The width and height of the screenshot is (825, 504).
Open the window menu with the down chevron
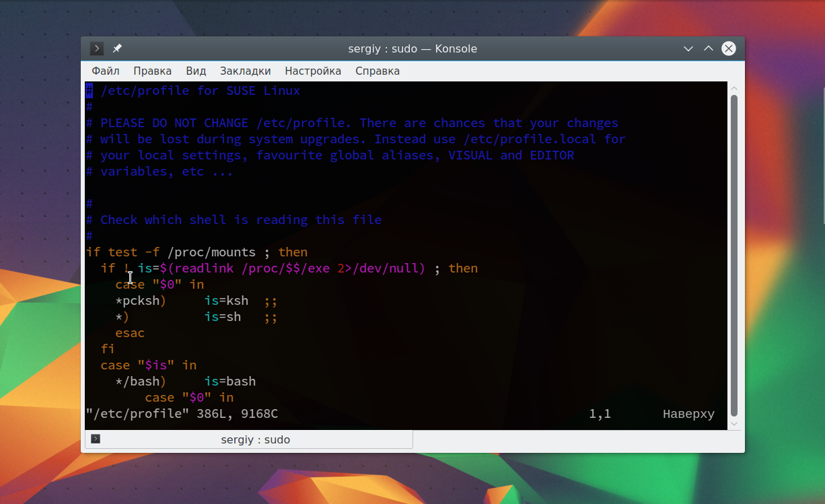click(688, 48)
